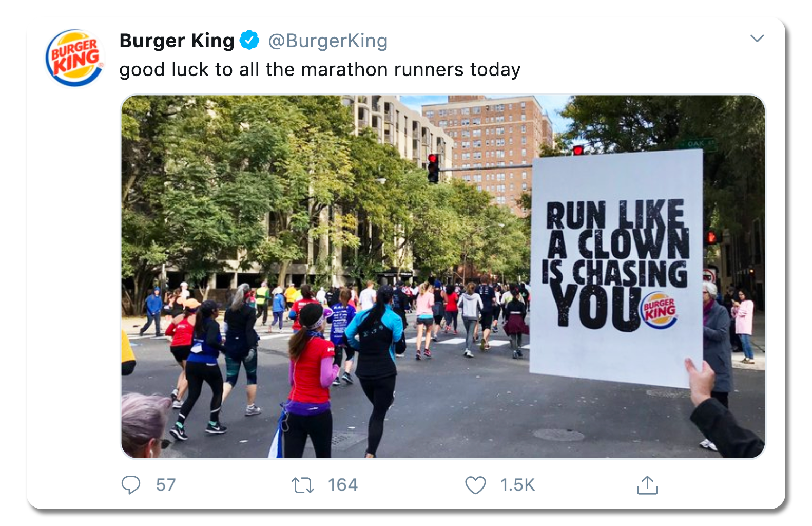Open the marathon photo attachment

point(443,276)
